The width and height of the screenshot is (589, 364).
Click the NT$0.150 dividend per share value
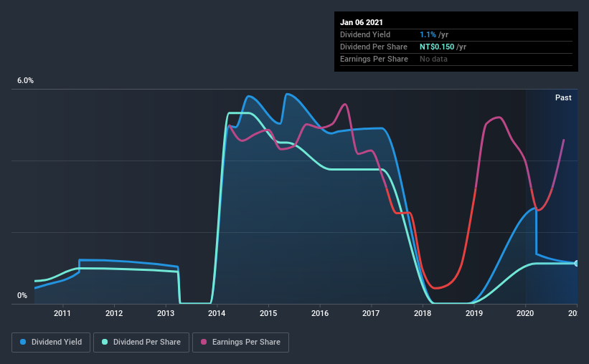tap(437, 47)
